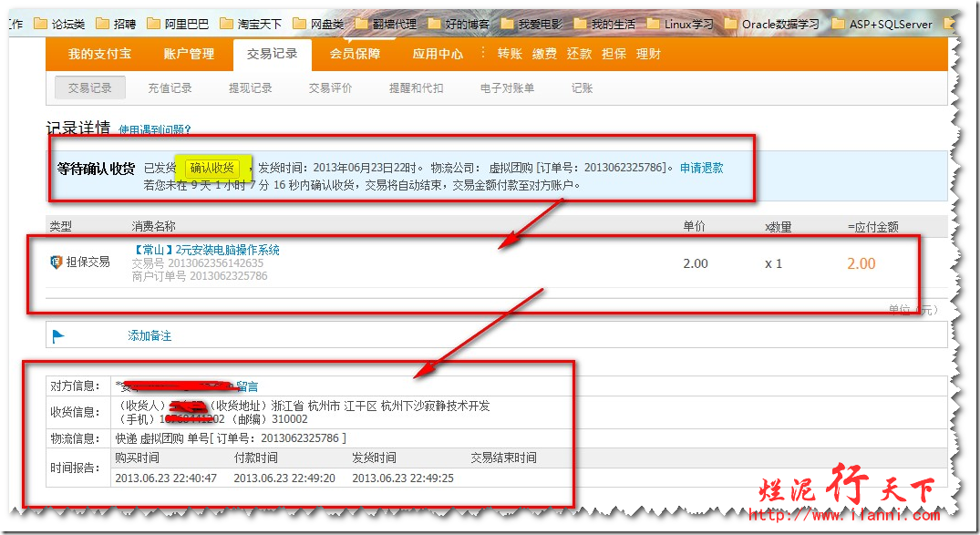Click the 收货信息 row label
Screen dimensions: 980x535
click(75, 413)
